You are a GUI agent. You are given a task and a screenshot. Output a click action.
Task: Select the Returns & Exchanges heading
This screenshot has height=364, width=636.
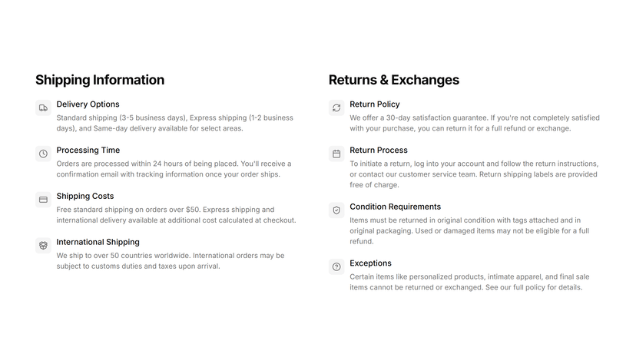(394, 80)
